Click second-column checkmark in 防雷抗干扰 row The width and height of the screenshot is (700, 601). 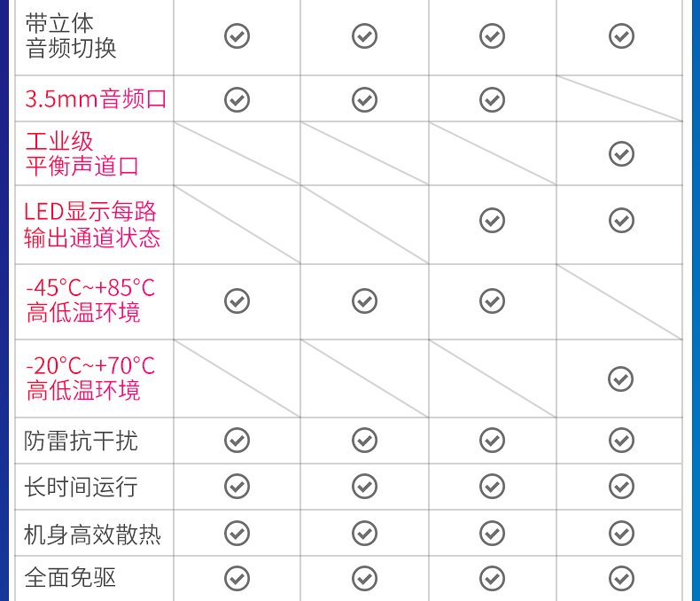[364, 440]
